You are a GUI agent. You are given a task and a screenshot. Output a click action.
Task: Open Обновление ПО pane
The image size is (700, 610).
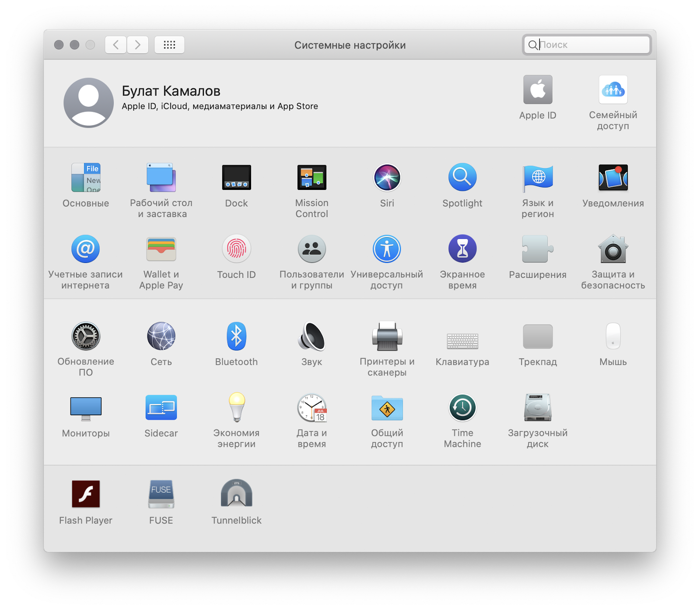tap(86, 337)
